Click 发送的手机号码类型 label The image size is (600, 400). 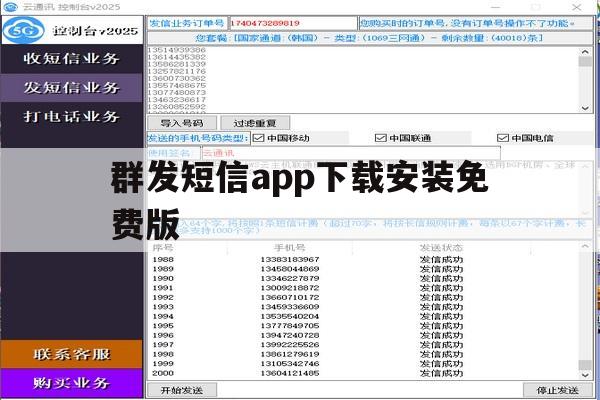[198, 138]
